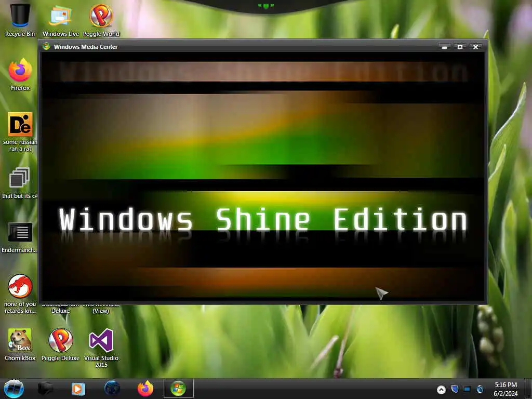Select the Windows Media Center taskbar button
Image resolution: width=532 pixels, height=399 pixels.
click(x=179, y=389)
